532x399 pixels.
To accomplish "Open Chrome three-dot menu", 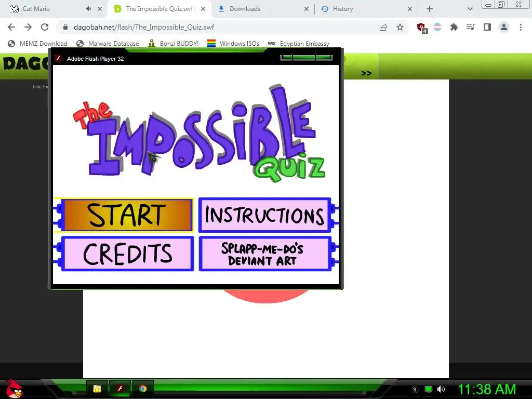I will pyautogui.click(x=521, y=27).
